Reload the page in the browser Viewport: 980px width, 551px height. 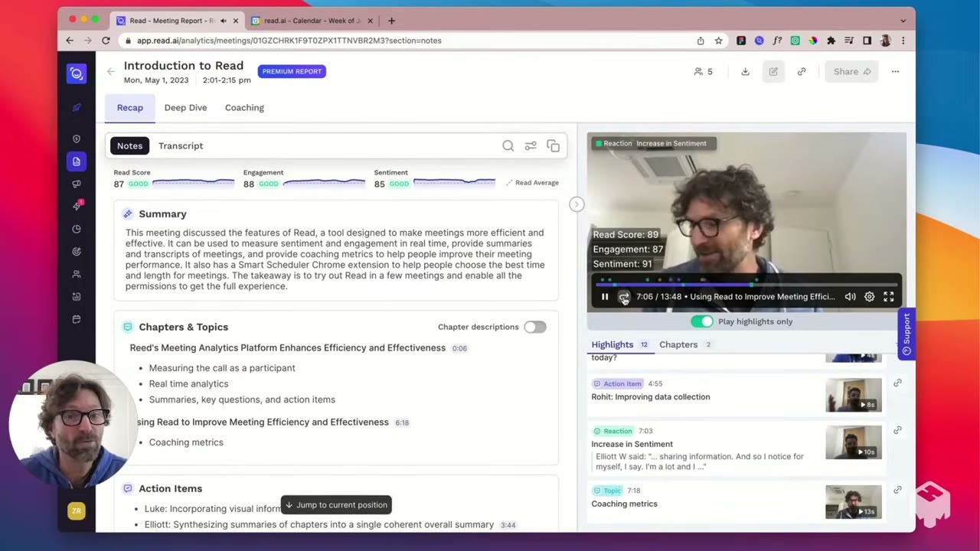(106, 41)
